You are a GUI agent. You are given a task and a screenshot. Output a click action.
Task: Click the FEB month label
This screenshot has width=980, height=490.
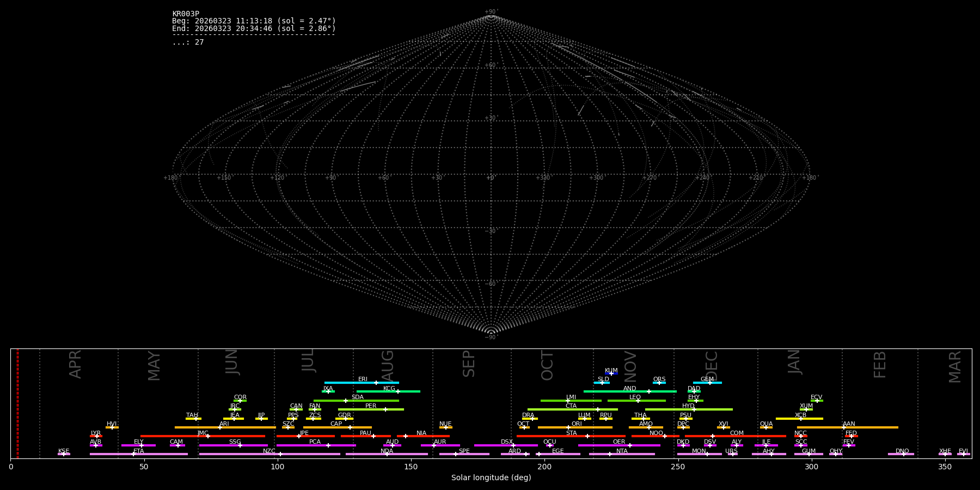point(880,365)
